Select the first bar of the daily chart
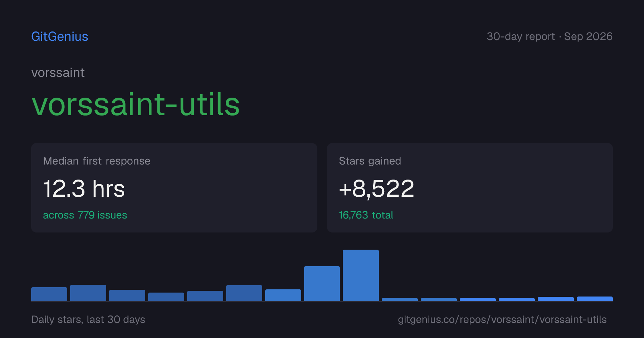 (x=49, y=294)
